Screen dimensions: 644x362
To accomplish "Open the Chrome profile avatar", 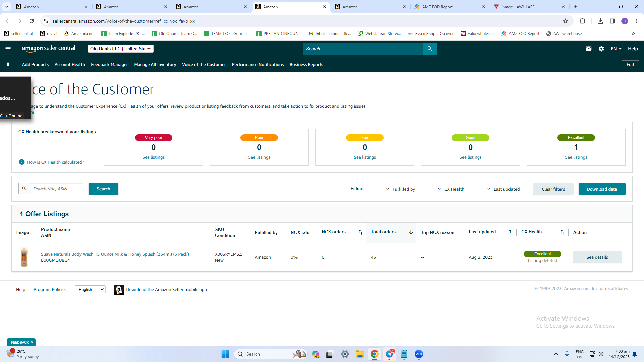I will [625, 21].
